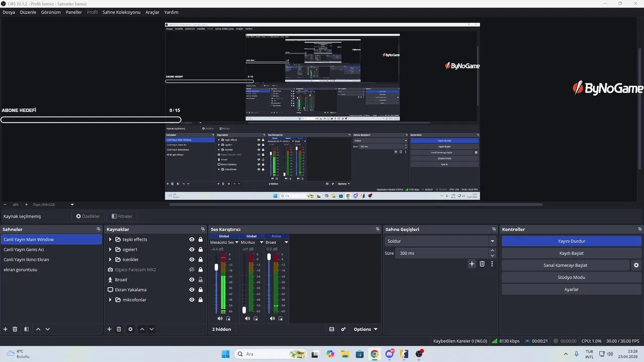Image resolution: width=644 pixels, height=362 pixels.
Task: Open the Düzenle menu
Action: click(x=28, y=12)
